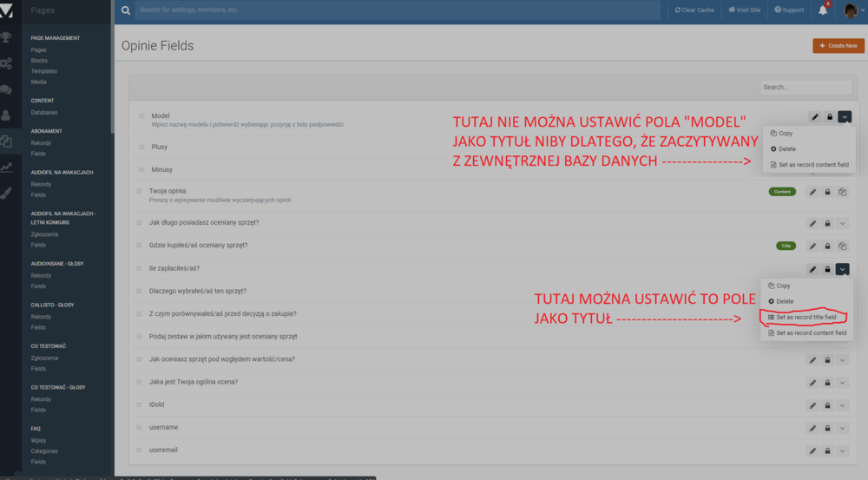This screenshot has width=868, height=480.
Task: Open the Visit Site link
Action: (x=744, y=10)
